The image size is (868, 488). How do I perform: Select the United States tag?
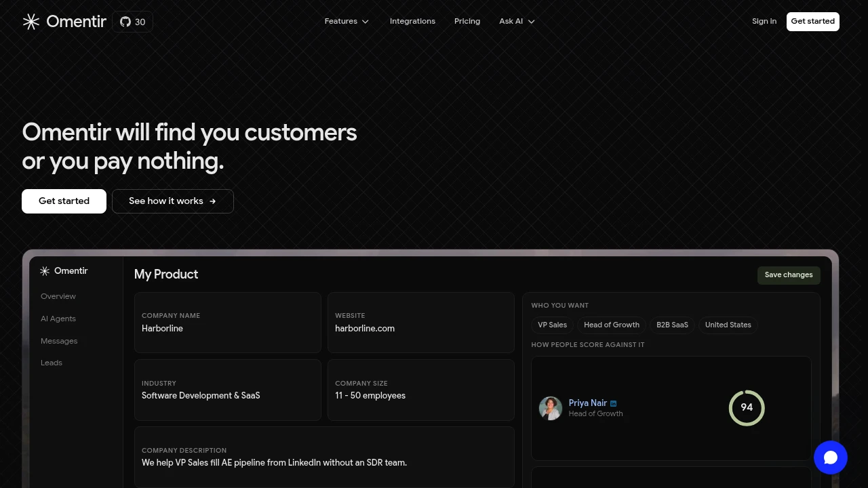728,325
